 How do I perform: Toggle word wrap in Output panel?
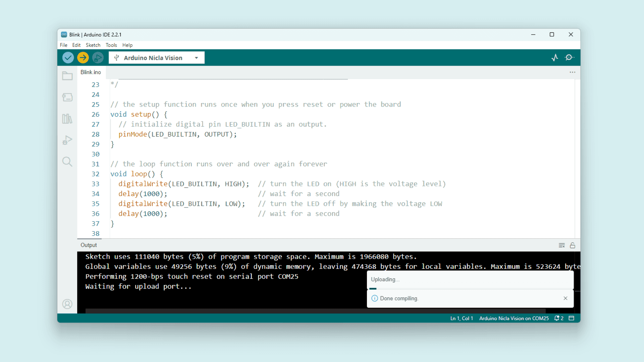[562, 245]
